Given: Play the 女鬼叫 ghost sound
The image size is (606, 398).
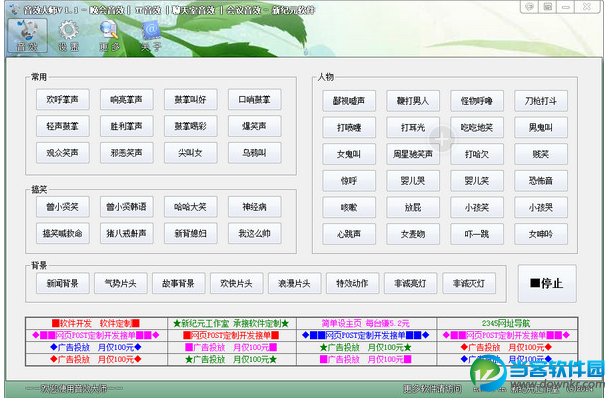Looking at the screenshot, I should click(x=349, y=154).
